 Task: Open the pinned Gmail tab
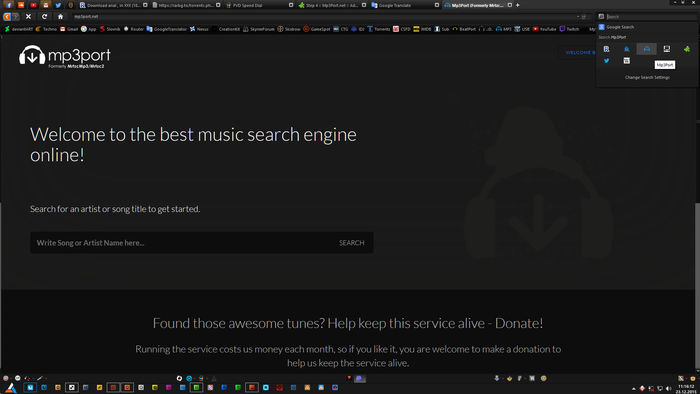[x=46, y=5]
